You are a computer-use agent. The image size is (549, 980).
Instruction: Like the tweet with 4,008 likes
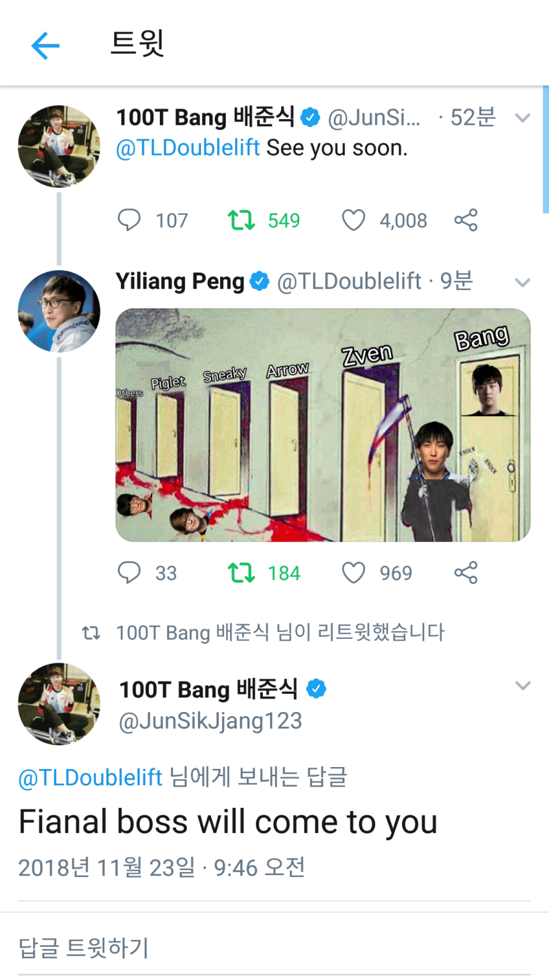click(353, 220)
